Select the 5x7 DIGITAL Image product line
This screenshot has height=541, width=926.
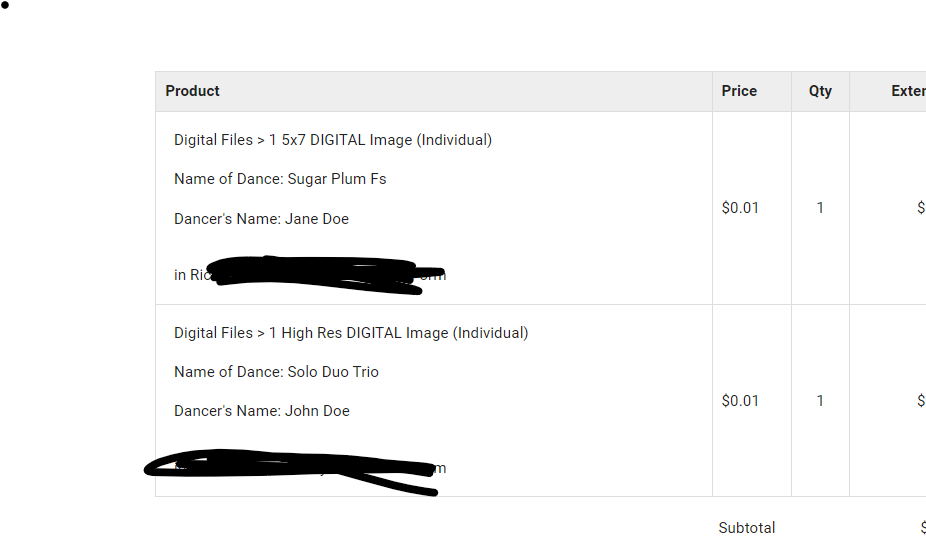click(x=332, y=140)
